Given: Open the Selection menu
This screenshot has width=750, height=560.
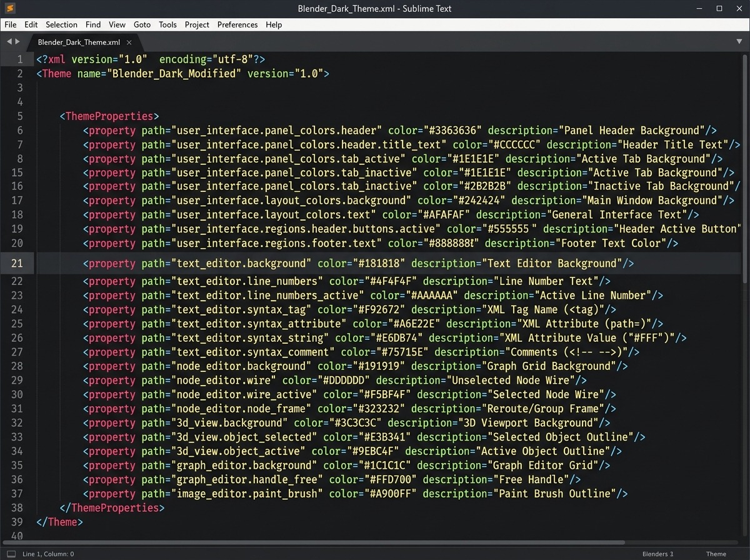Looking at the screenshot, I should [x=61, y=24].
